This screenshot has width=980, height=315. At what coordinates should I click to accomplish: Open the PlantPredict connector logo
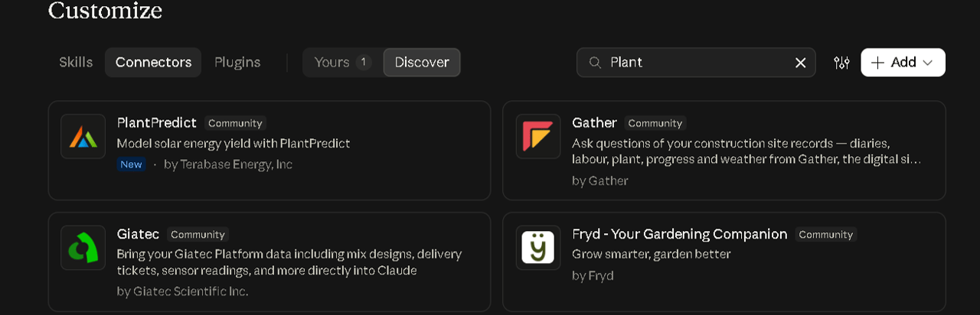coord(83,136)
